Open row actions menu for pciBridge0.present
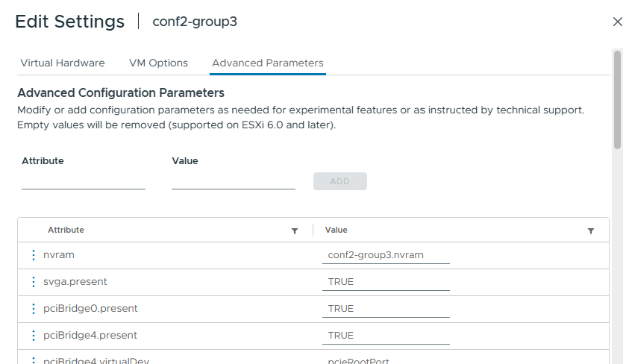Image resolution: width=629 pixels, height=364 pixels. pyautogui.click(x=34, y=309)
